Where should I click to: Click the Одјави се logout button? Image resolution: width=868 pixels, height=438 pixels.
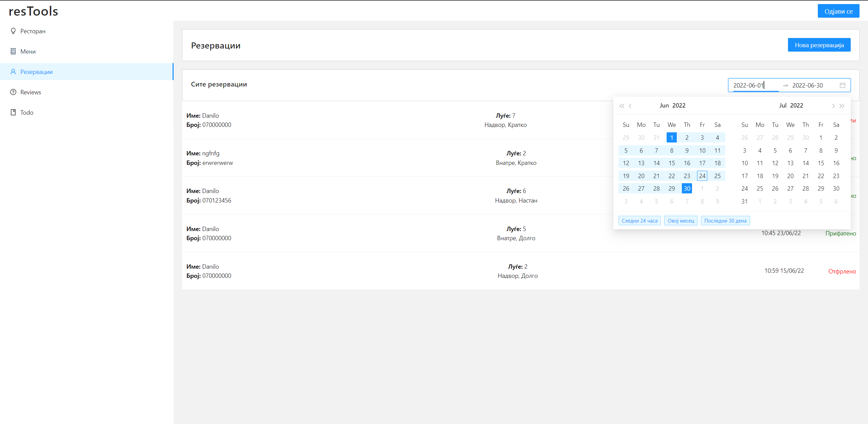(x=838, y=11)
